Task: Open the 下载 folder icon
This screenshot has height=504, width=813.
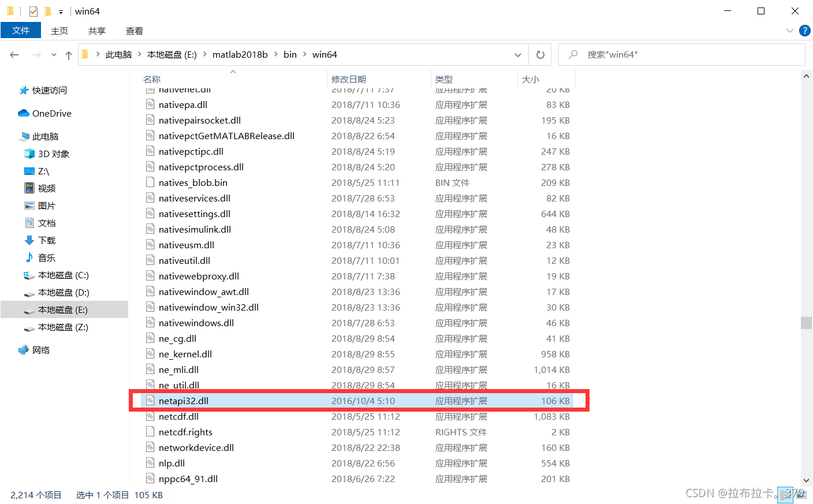Action: 29,240
